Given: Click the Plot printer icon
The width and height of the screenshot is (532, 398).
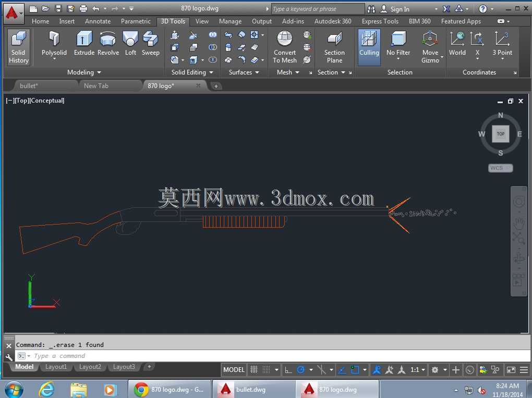Looking at the screenshot, I should 83,9.
